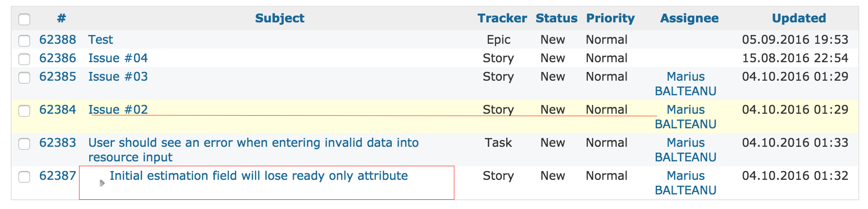This screenshot has height=209, width=868.
Task: Sort by Assignee column header
Action: point(689,18)
